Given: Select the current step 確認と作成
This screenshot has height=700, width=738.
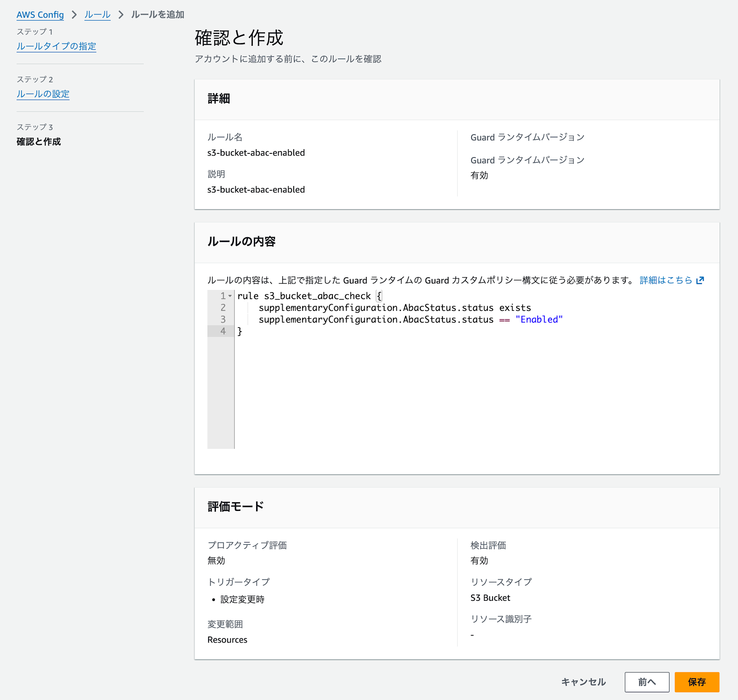Looking at the screenshot, I should (x=38, y=142).
